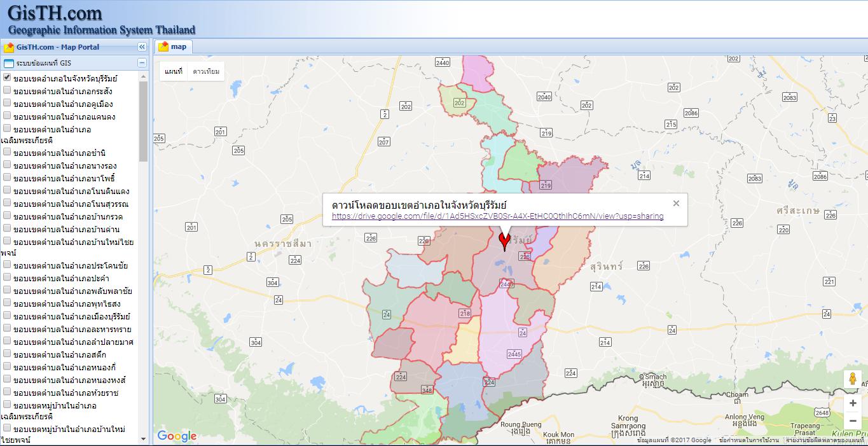Click the นครราชสีมา city label on map
The width and height of the screenshot is (868, 446).
point(283,244)
